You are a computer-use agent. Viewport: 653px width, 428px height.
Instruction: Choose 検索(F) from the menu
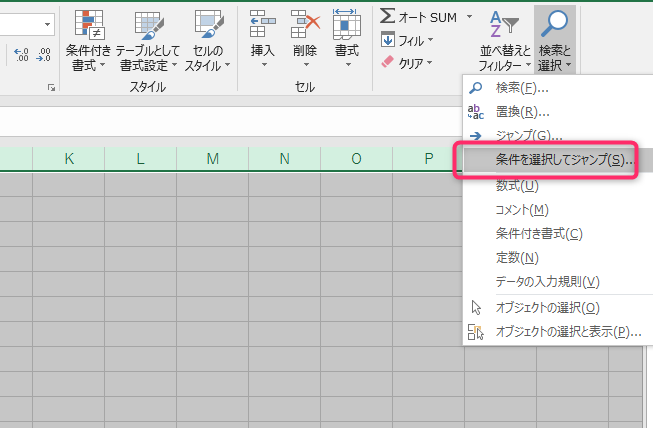coord(522,88)
